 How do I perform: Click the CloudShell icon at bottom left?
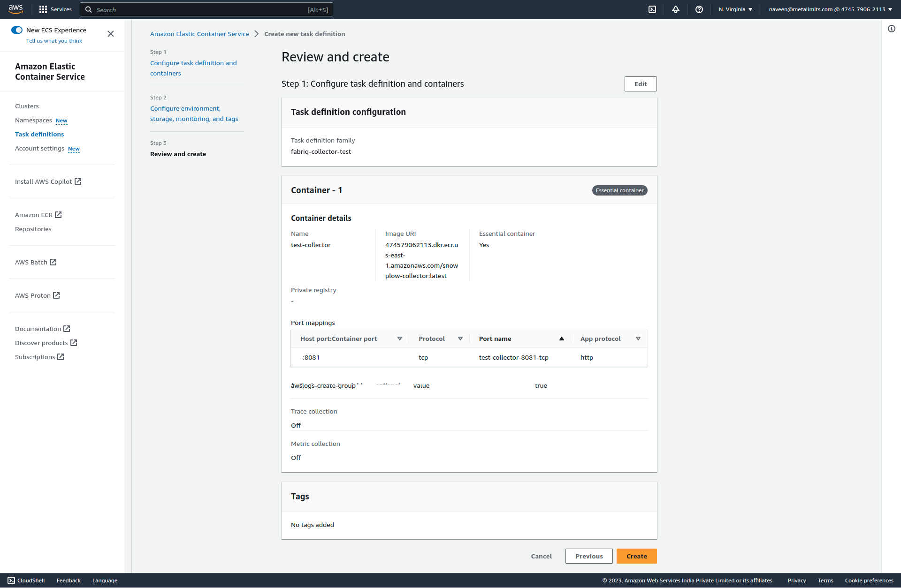click(x=11, y=580)
